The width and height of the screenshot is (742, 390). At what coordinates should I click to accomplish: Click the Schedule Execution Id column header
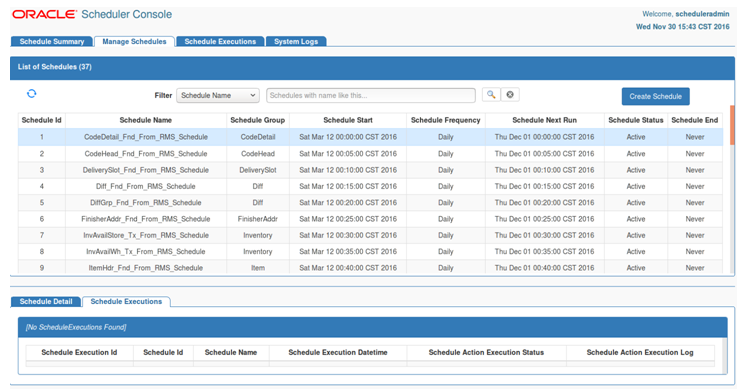click(79, 353)
